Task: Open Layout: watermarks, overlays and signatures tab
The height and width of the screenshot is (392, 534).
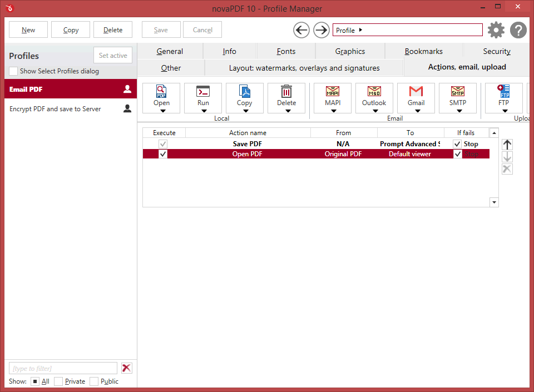Action: 304,68
